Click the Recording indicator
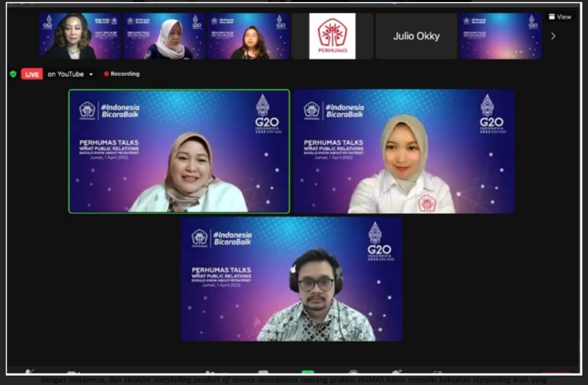 (122, 74)
